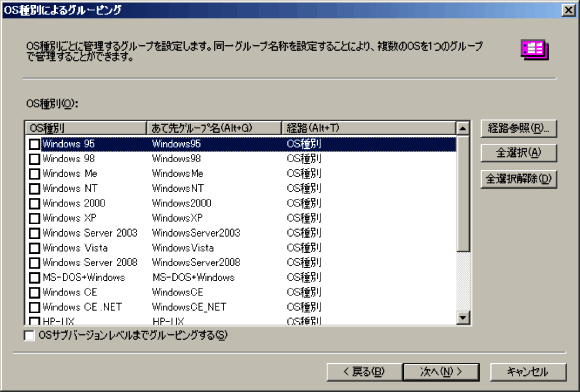
Task: Tick the Windows CE .NET checkbox
Action: coord(34,307)
